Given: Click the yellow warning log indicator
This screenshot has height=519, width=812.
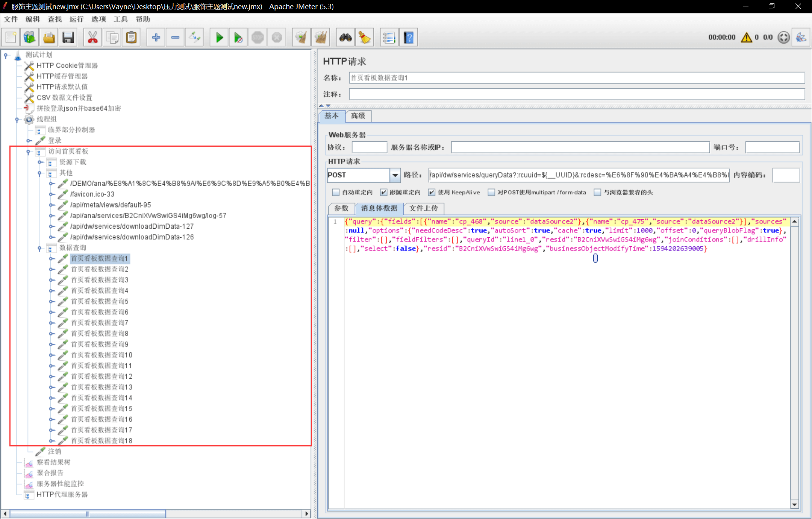Looking at the screenshot, I should click(x=746, y=38).
